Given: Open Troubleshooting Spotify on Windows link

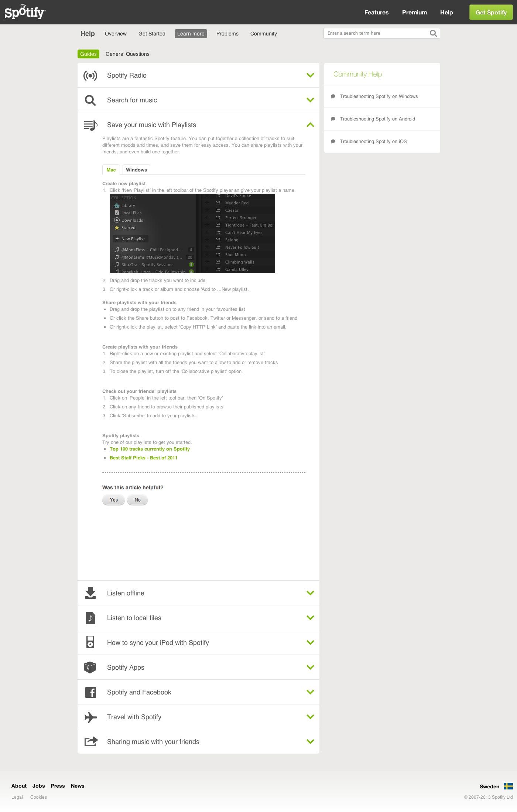Looking at the screenshot, I should (379, 96).
